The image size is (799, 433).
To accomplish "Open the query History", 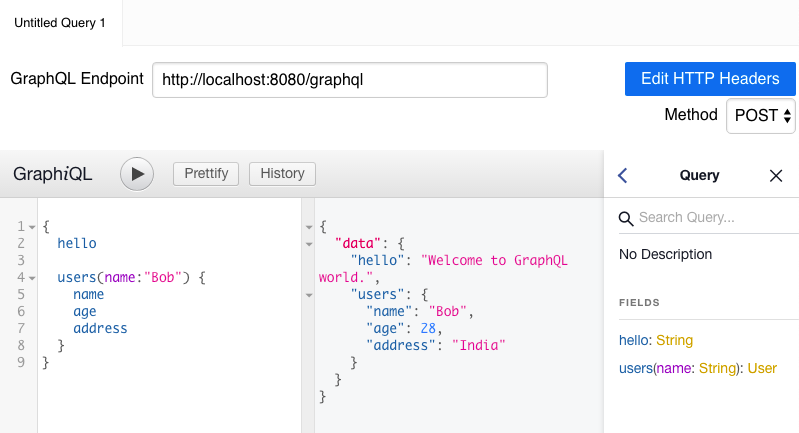I will (282, 174).
